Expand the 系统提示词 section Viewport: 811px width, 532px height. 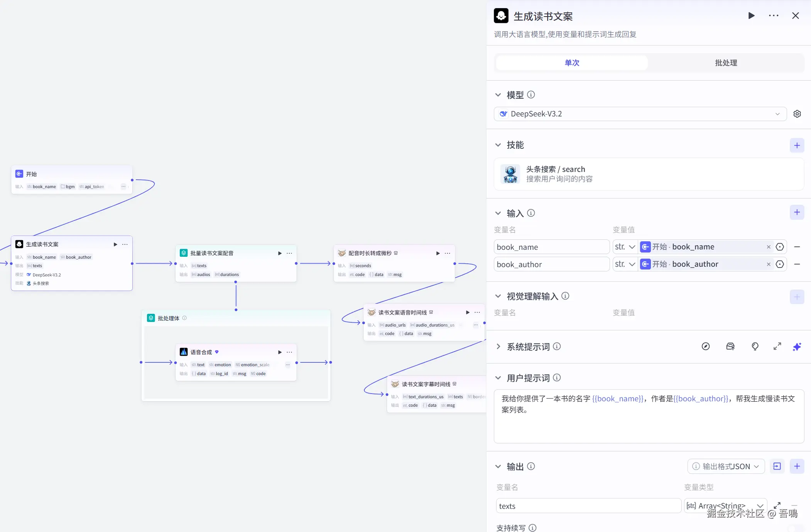pyautogui.click(x=498, y=347)
